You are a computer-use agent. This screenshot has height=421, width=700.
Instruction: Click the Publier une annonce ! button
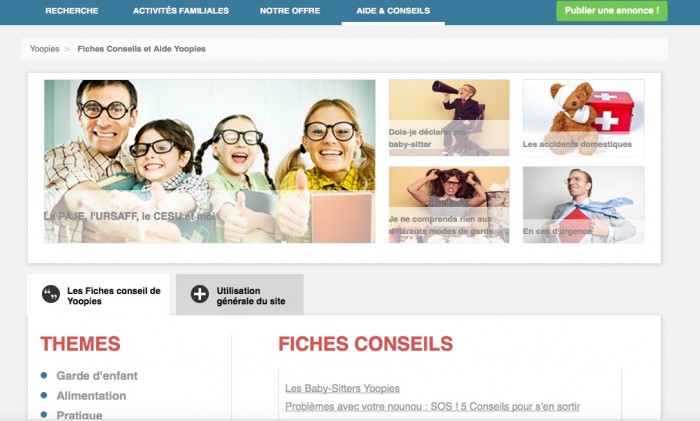pyautogui.click(x=612, y=11)
